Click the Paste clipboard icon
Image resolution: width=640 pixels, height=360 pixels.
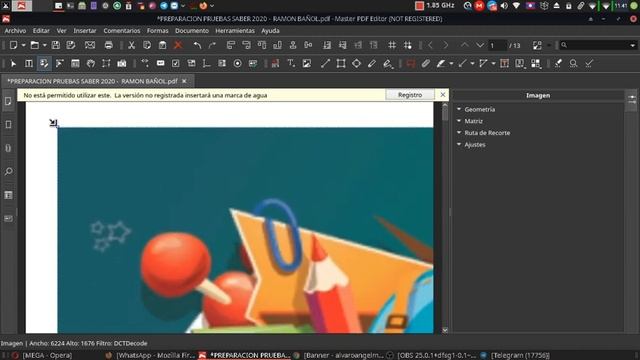pos(162,45)
